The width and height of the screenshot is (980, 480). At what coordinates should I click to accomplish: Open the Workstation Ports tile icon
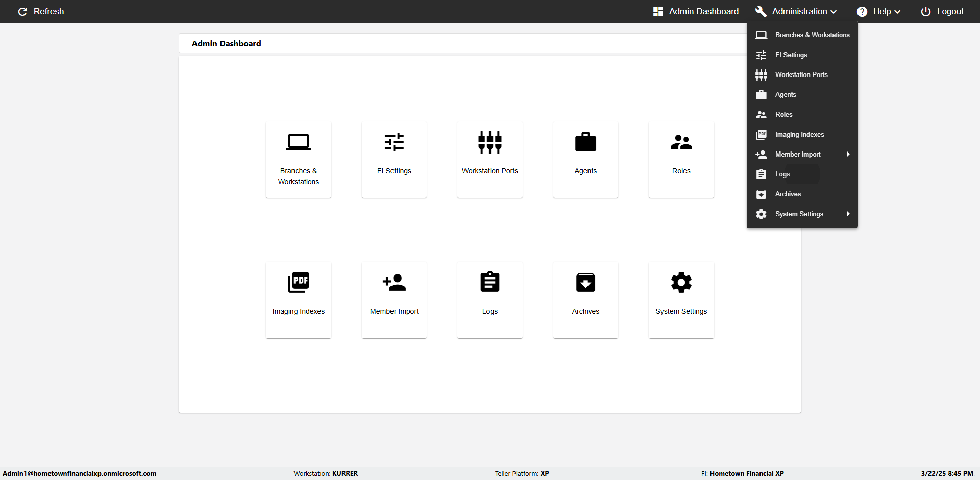click(490, 142)
